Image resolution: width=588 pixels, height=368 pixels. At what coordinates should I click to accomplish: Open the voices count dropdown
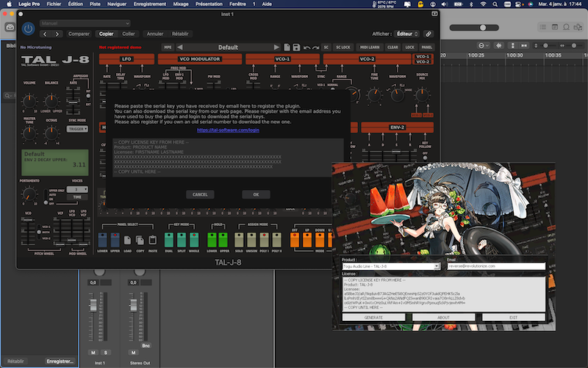77,189
